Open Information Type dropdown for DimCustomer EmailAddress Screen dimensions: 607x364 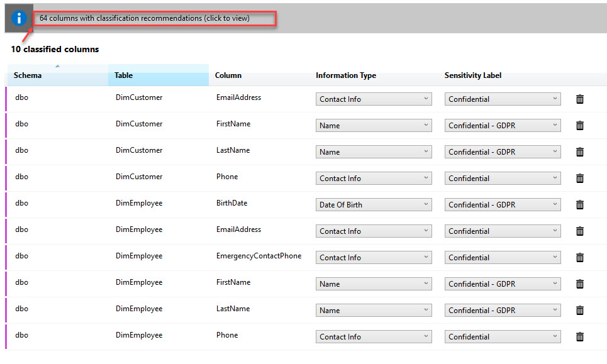[374, 99]
